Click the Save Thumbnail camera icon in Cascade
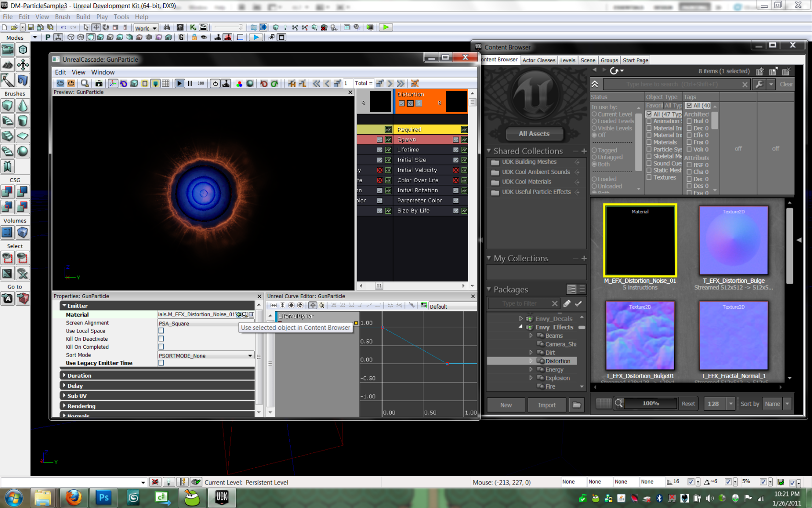Image resolution: width=812 pixels, height=508 pixels. pos(99,83)
